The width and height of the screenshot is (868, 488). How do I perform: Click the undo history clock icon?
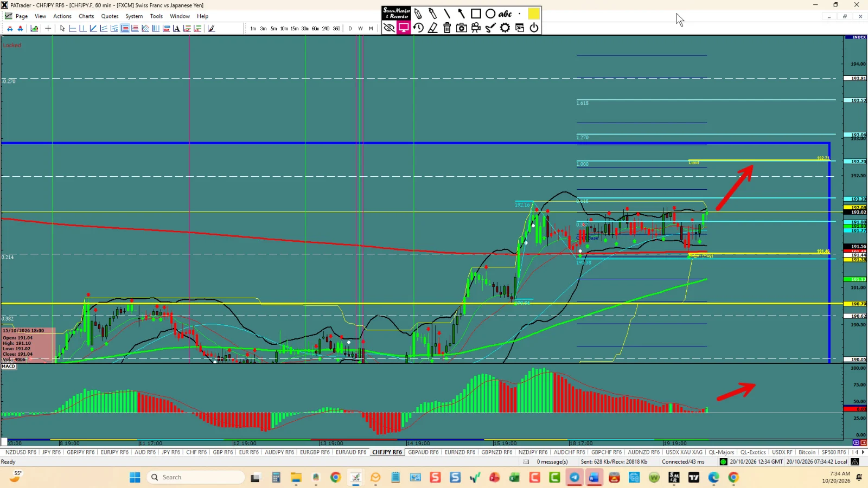coord(418,28)
